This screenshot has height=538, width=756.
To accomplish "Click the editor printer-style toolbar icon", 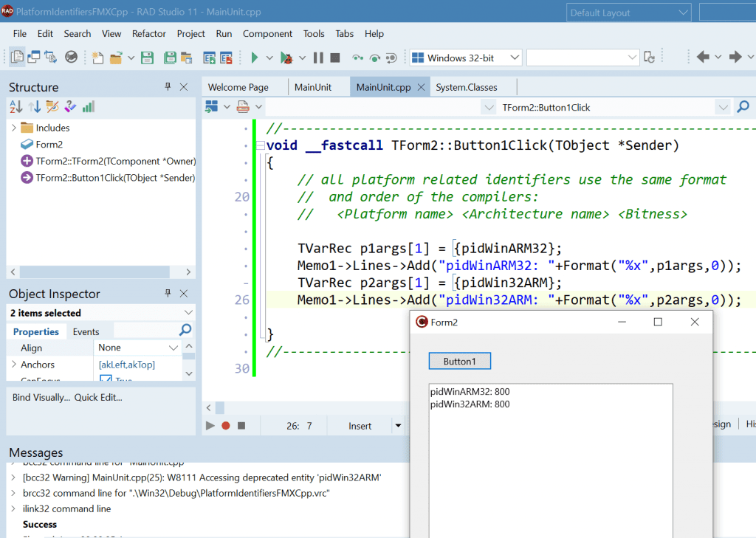I will 243,106.
